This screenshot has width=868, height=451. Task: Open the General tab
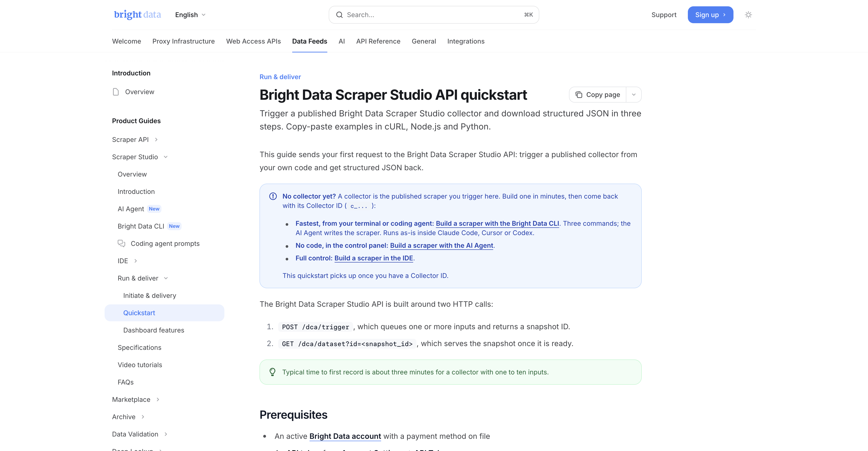pyautogui.click(x=424, y=41)
